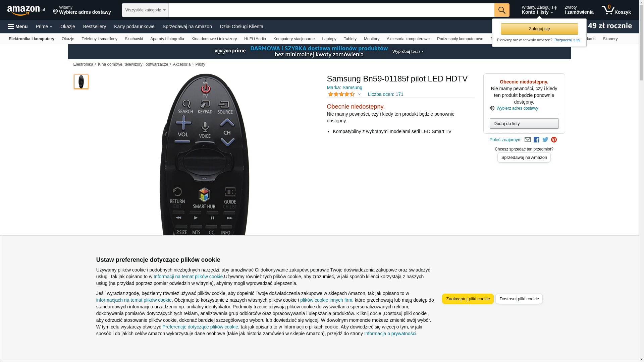Share product on Pinterest icon
This screenshot has width=644, height=362.
pyautogui.click(x=554, y=140)
